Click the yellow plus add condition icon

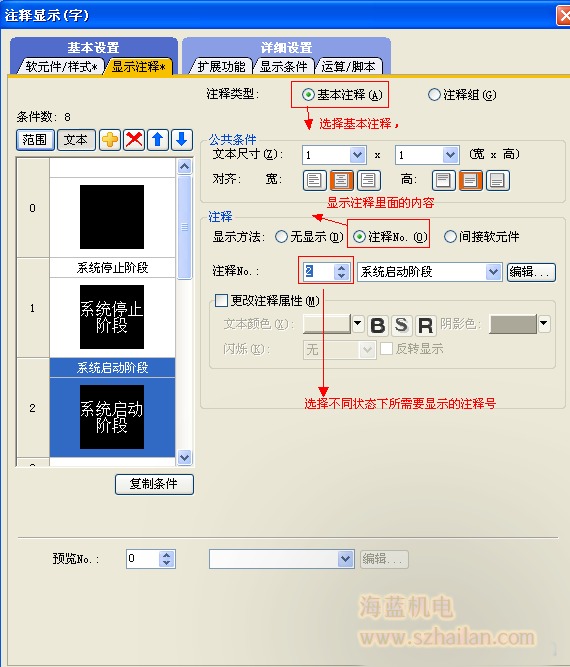point(110,140)
